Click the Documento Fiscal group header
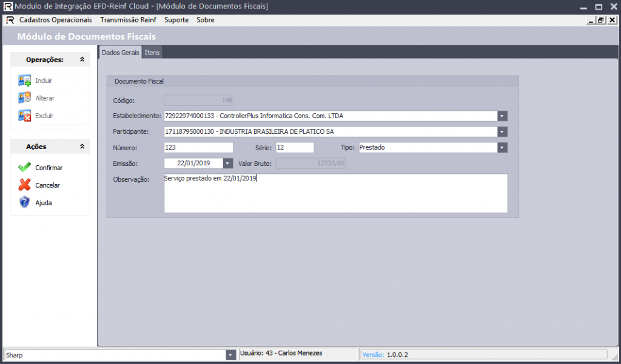The image size is (621, 364). click(x=139, y=81)
